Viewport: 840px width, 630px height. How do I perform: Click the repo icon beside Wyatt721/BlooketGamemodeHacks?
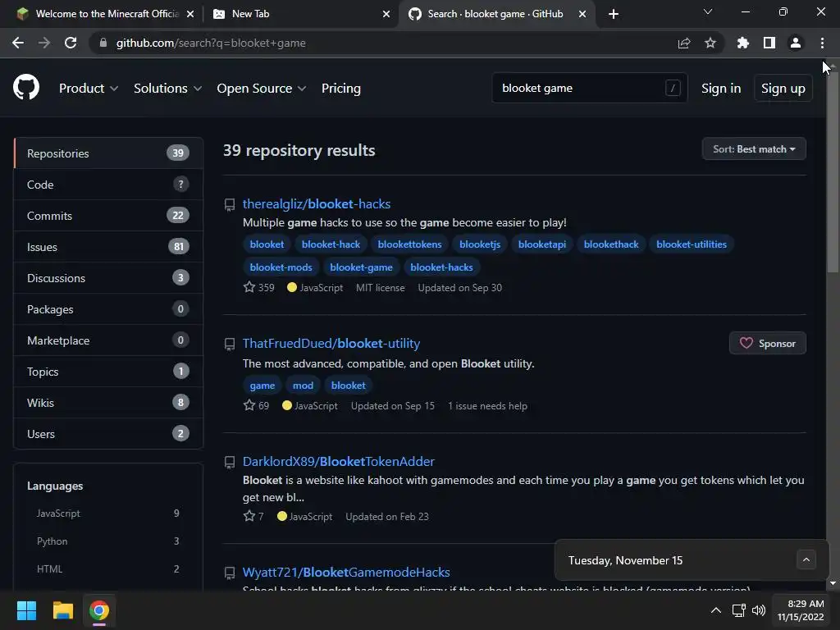coord(230,573)
